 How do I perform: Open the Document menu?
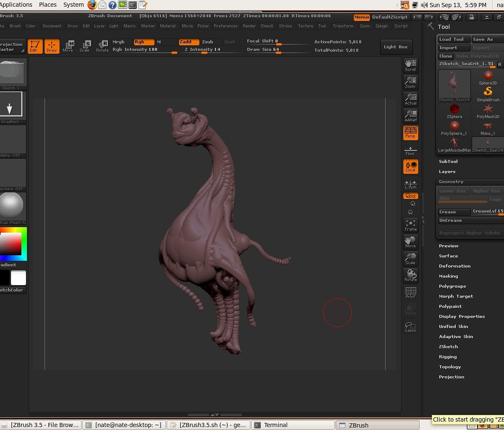coord(52,26)
